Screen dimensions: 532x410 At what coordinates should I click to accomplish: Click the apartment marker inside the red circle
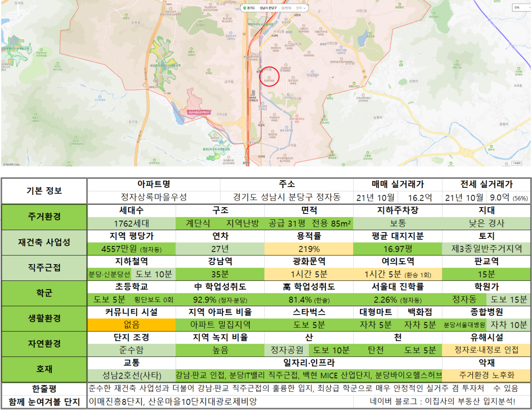click(269, 78)
